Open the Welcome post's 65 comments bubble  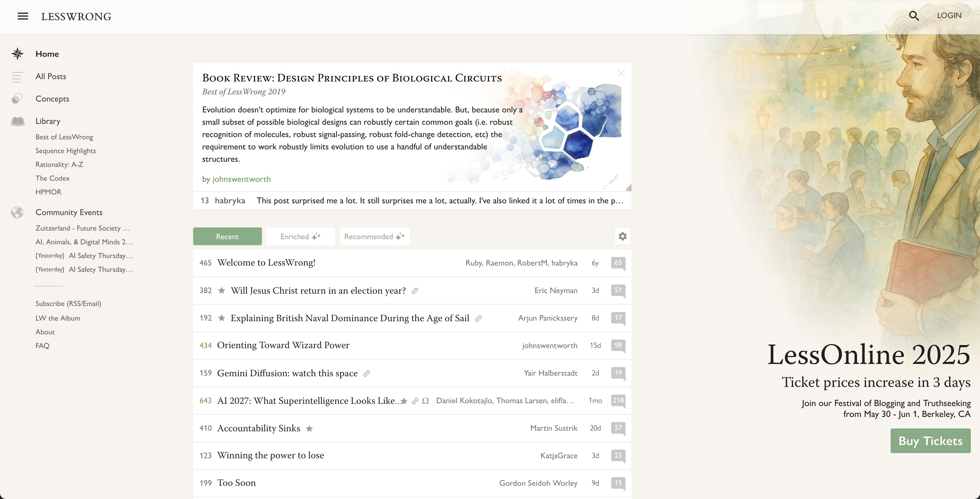pos(618,263)
